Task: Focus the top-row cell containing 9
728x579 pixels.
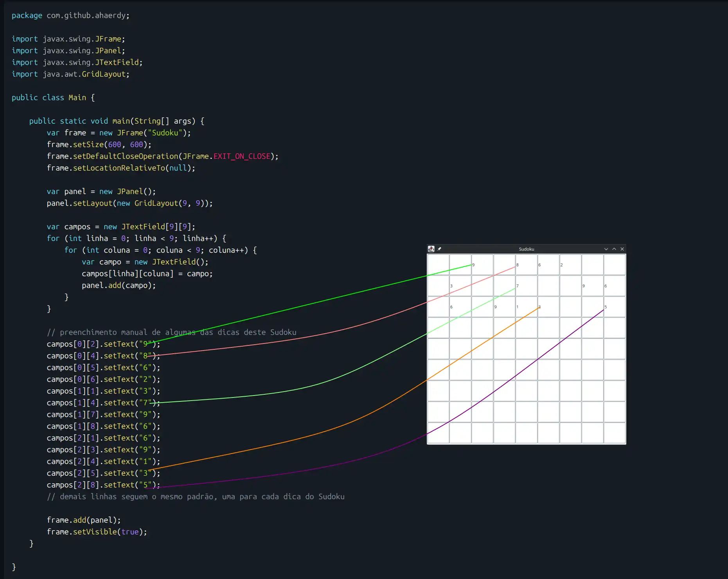Action: [x=482, y=265]
